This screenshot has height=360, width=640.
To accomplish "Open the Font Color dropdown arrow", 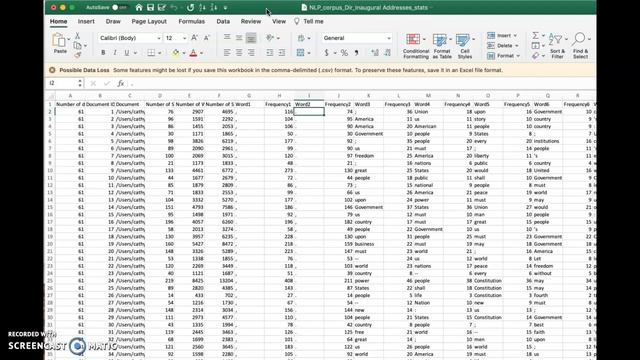I will click(x=202, y=53).
